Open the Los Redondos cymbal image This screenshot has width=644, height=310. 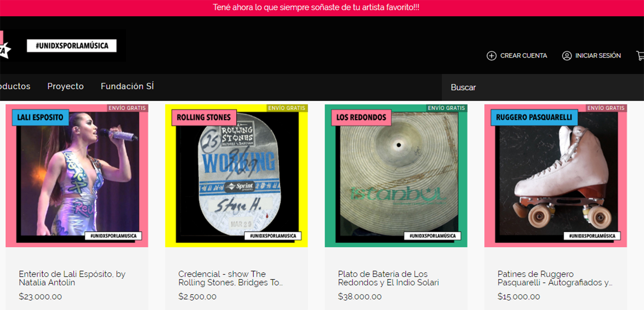pos(396,176)
